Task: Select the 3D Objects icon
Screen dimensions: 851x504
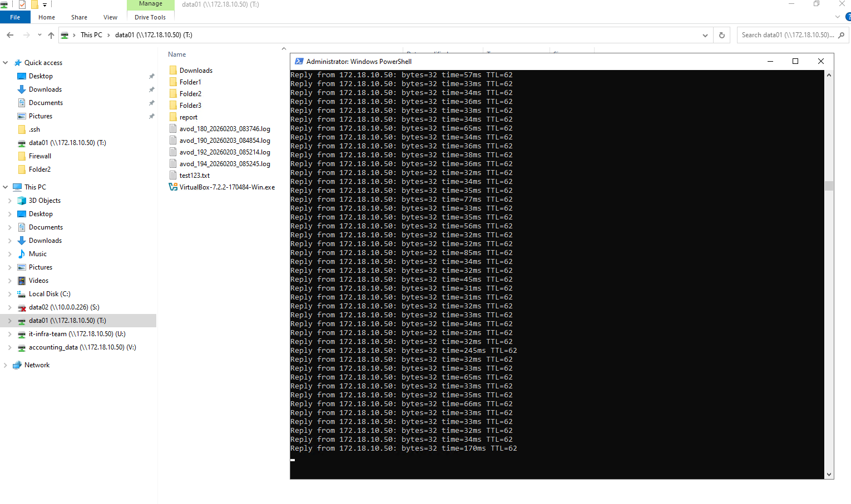Action: [22, 201]
